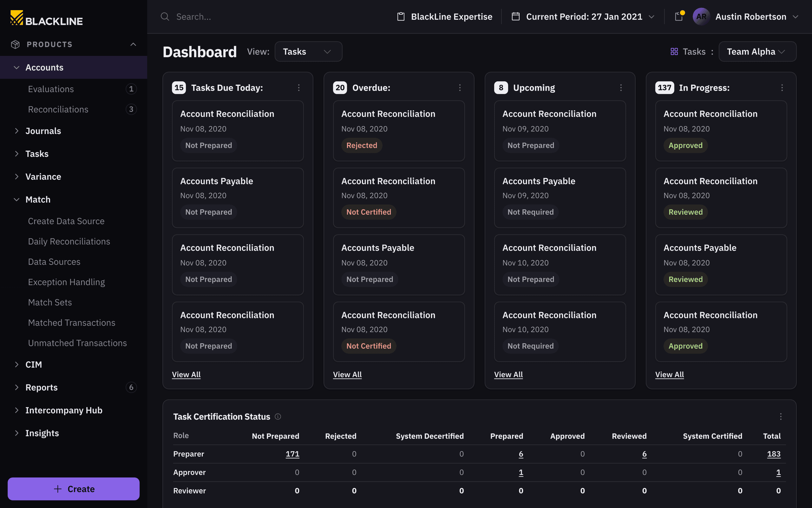Click the search magnifier icon

point(165,17)
